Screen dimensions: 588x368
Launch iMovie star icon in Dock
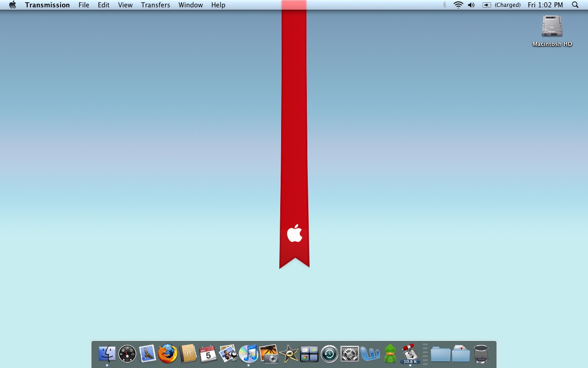point(289,354)
